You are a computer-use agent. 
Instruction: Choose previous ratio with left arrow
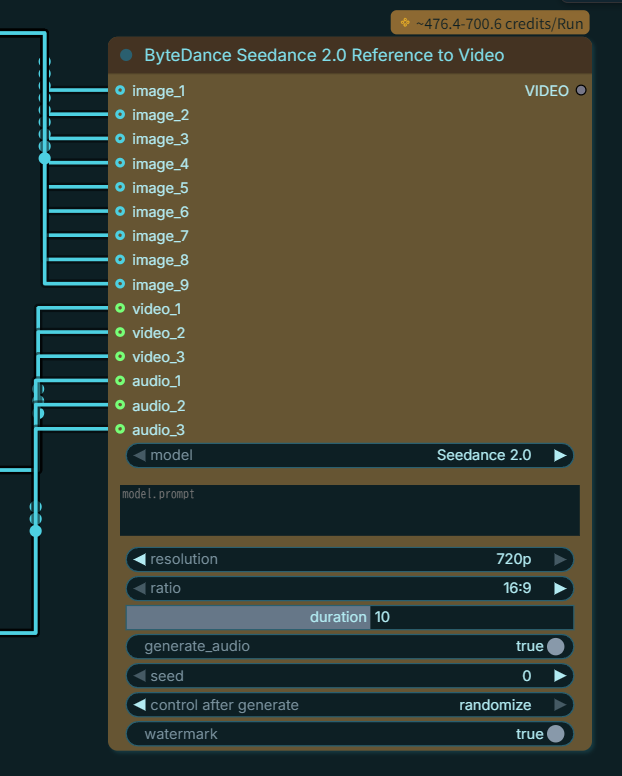click(140, 588)
